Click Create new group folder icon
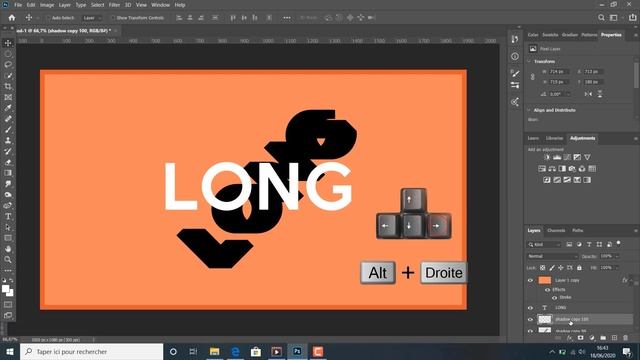The width and height of the screenshot is (640, 360). pyautogui.click(x=603, y=338)
